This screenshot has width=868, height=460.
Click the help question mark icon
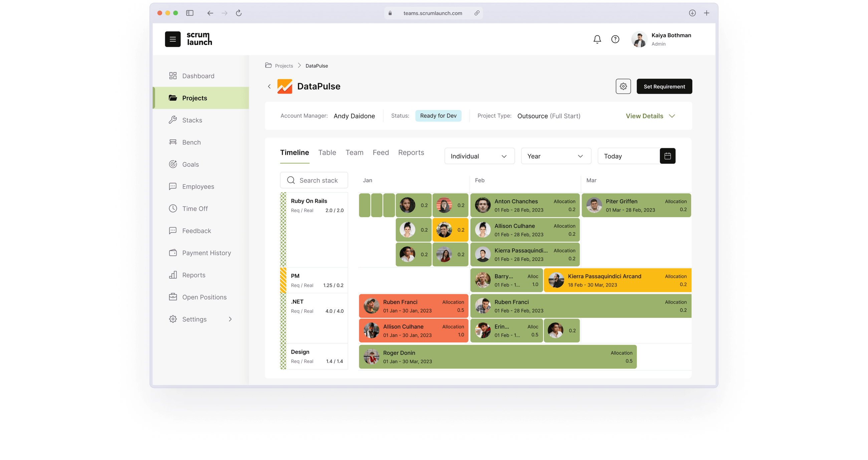[615, 39]
